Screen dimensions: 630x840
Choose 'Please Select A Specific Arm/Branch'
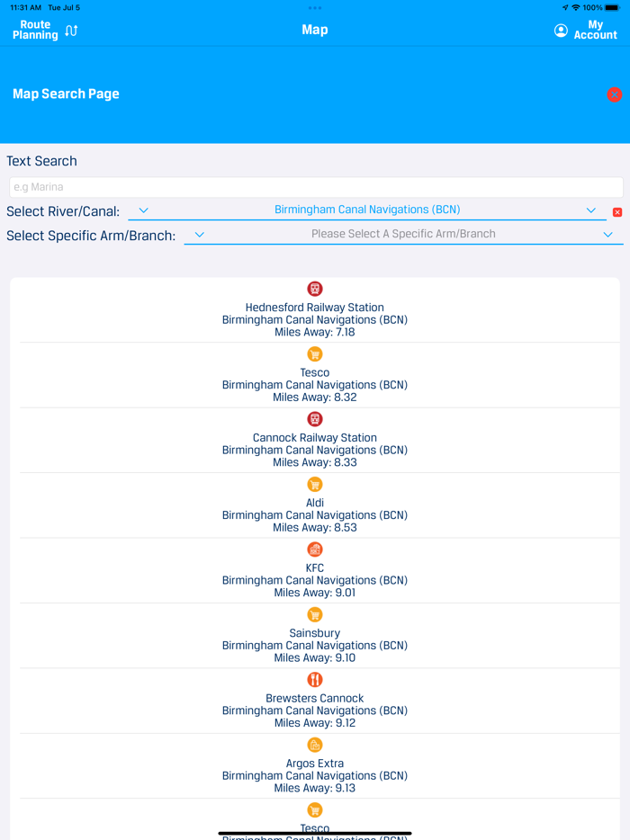coord(403,234)
